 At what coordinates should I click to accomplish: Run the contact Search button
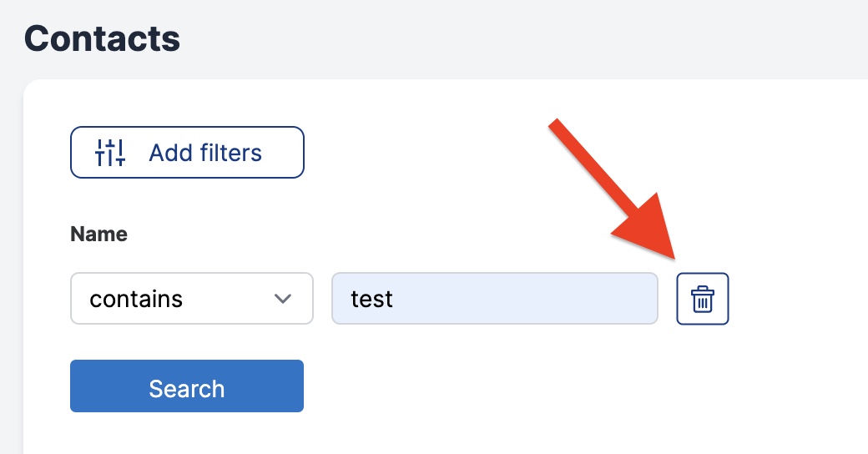pyautogui.click(x=187, y=386)
